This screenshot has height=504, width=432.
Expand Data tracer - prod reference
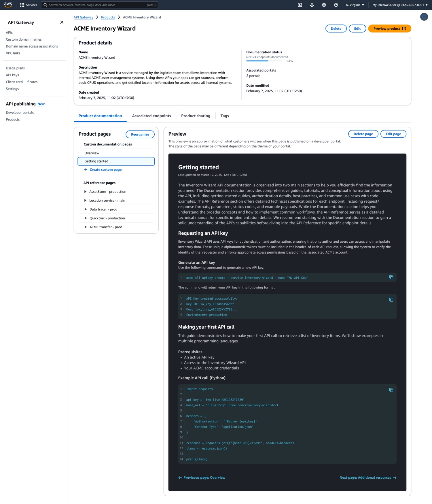click(85, 209)
